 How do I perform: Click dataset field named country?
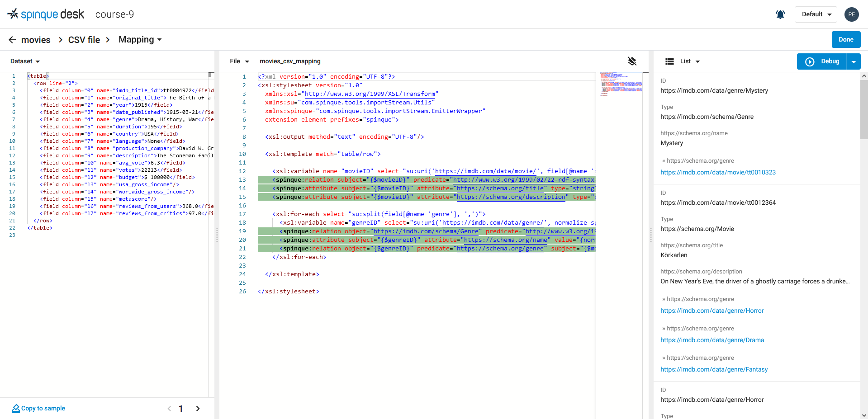click(109, 134)
